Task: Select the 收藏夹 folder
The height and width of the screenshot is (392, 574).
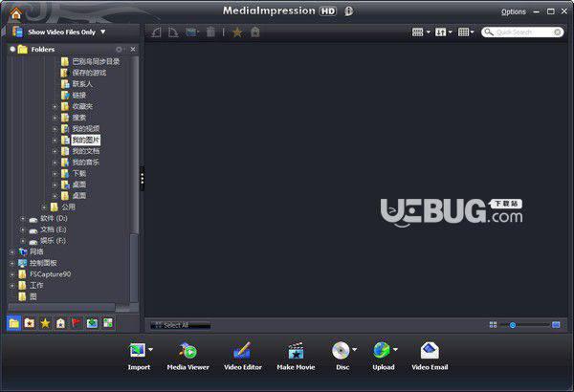Action: [82, 106]
